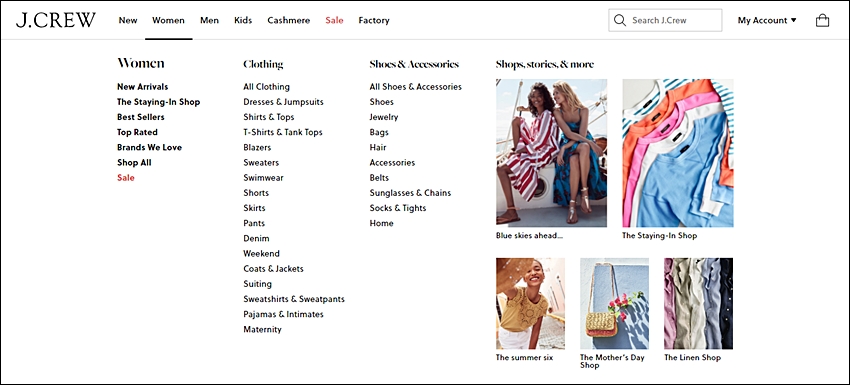Screen dimensions: 850x385
Task: Click the summer six photo
Action: coord(530,303)
